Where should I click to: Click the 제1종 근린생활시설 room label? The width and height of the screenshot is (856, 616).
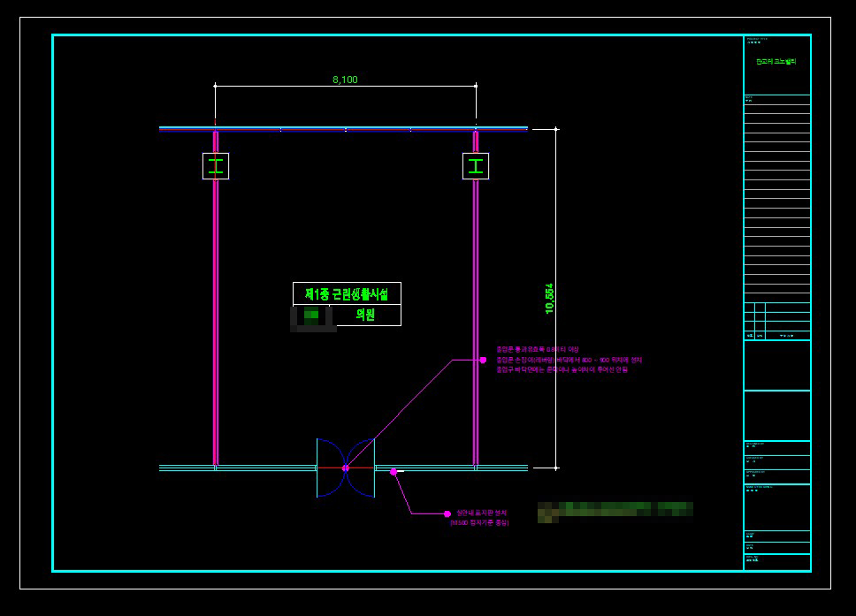347,293
